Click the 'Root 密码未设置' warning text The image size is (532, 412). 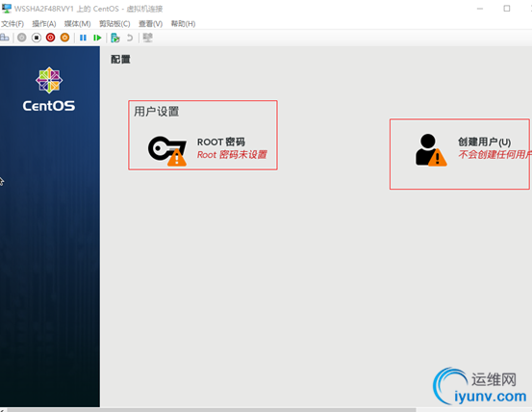coord(232,155)
